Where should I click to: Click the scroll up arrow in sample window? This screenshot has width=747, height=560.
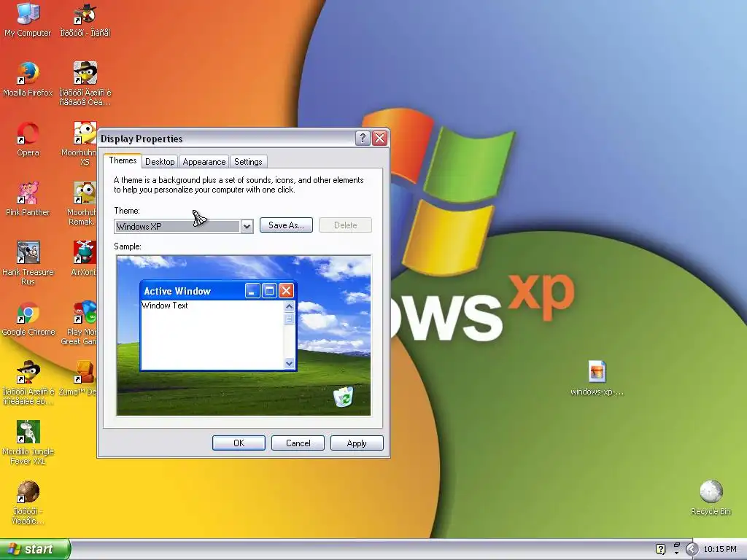coord(289,307)
